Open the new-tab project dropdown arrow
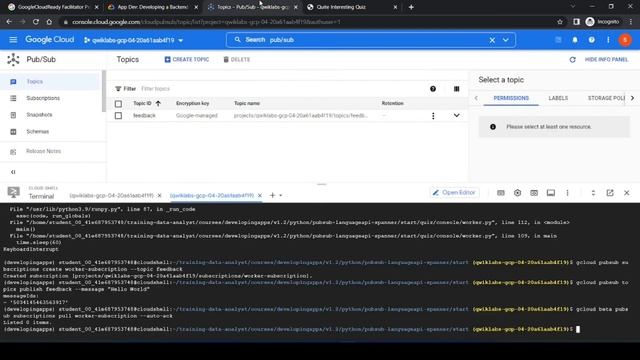The height and width of the screenshot is (360, 640). tap(281, 196)
